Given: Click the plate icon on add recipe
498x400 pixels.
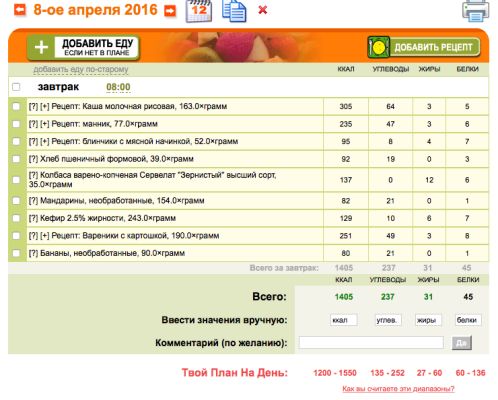Looking at the screenshot, I should 379,47.
